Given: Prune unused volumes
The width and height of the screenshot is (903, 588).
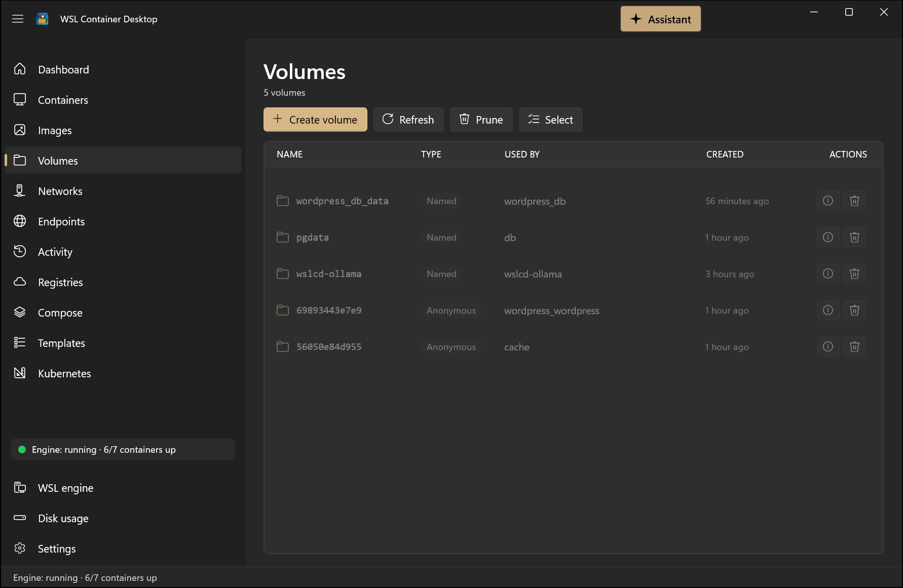Looking at the screenshot, I should [x=481, y=120].
